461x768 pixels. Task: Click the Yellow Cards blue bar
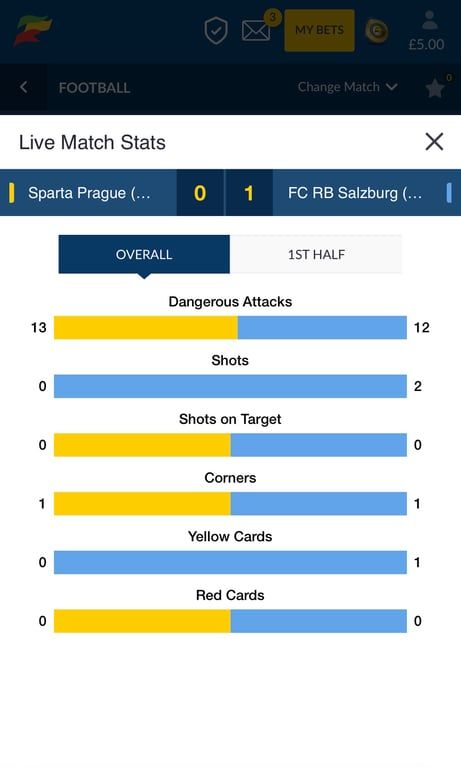[x=230, y=562]
